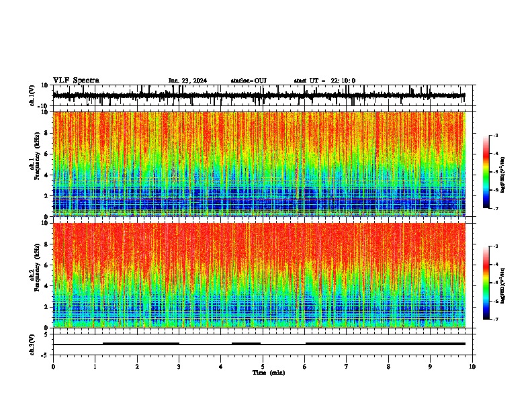The image size is (532, 411).
Task: Click the "ch.1(V)" axis label
Action: point(32,95)
